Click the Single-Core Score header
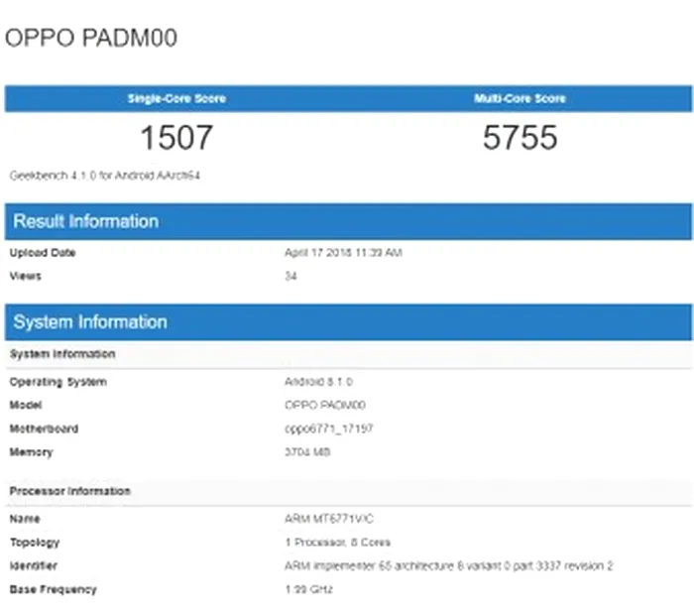Screen dimensions: 694x616 (177, 98)
